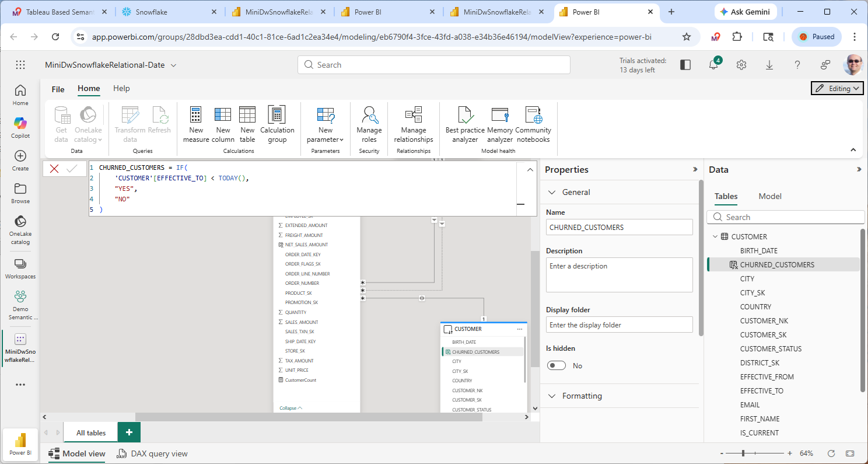The image size is (868, 464).
Task: Open the Editing mode dropdown
Action: coord(837,88)
